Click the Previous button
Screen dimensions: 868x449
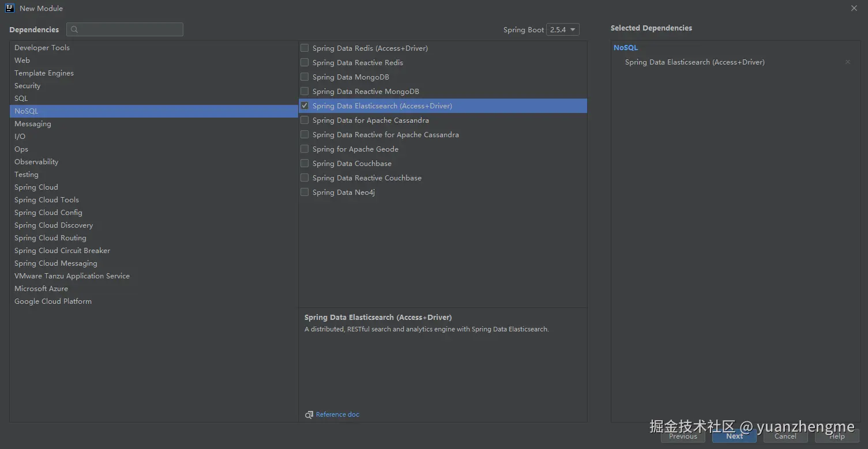point(683,436)
